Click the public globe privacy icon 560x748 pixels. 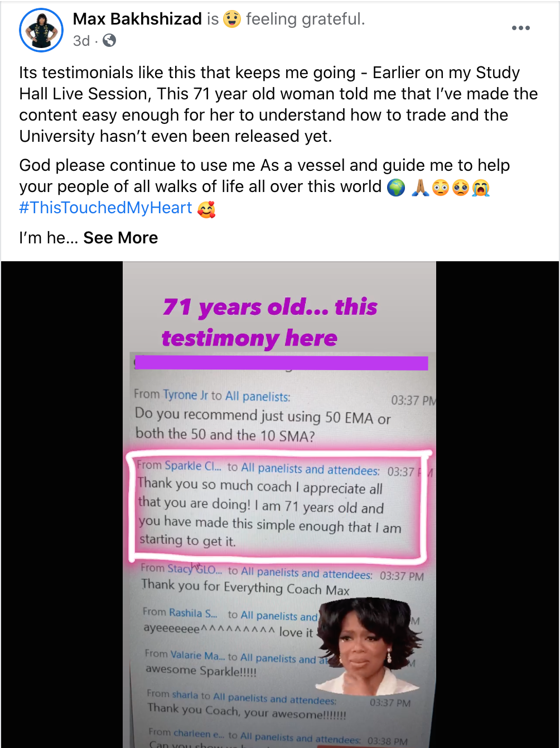109,40
